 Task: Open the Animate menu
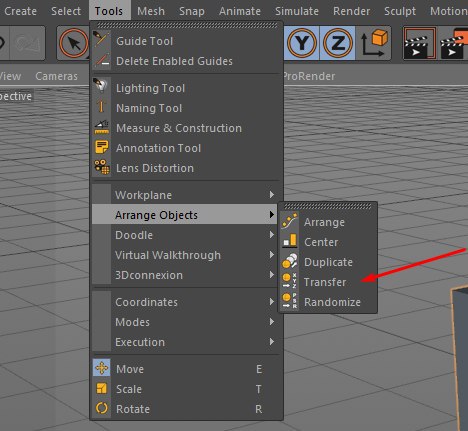240,11
